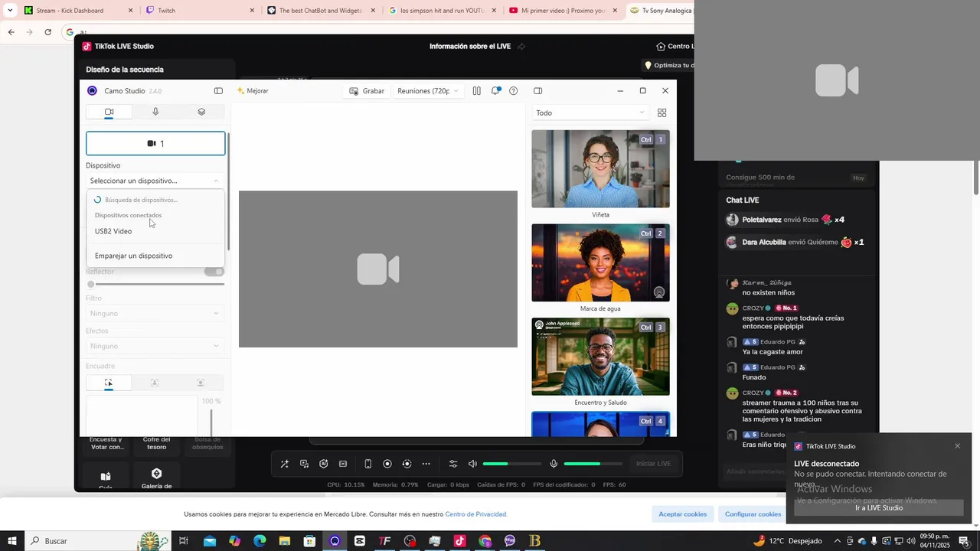Click the dashed-circle replay record icon
Screen dimensions: 980x551
click(x=407, y=464)
